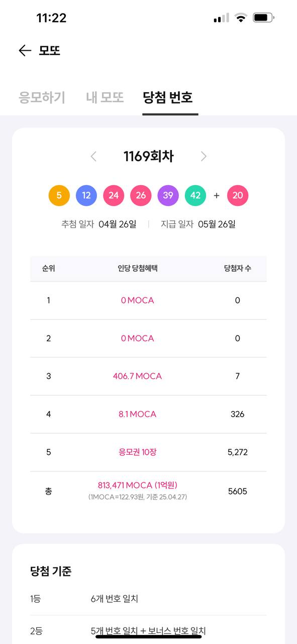Screen dimensions: 297x644
Task: Tap the Wi-Fi status icon
Action: click(241, 18)
